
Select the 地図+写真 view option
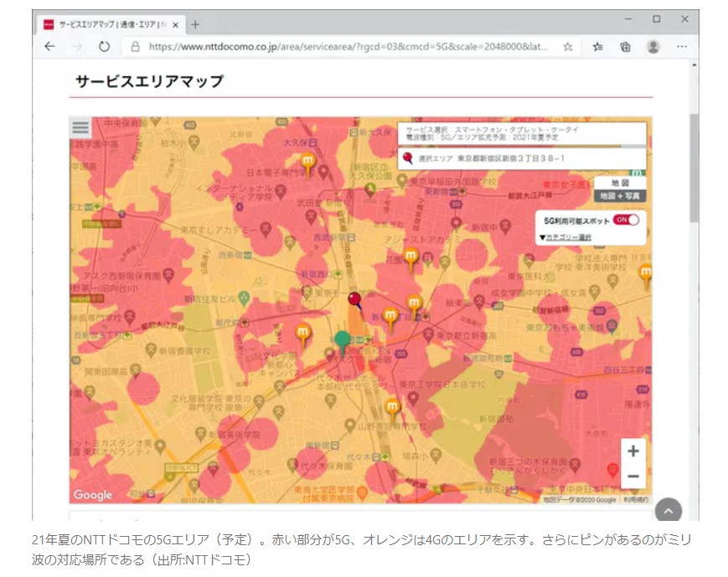(x=620, y=195)
